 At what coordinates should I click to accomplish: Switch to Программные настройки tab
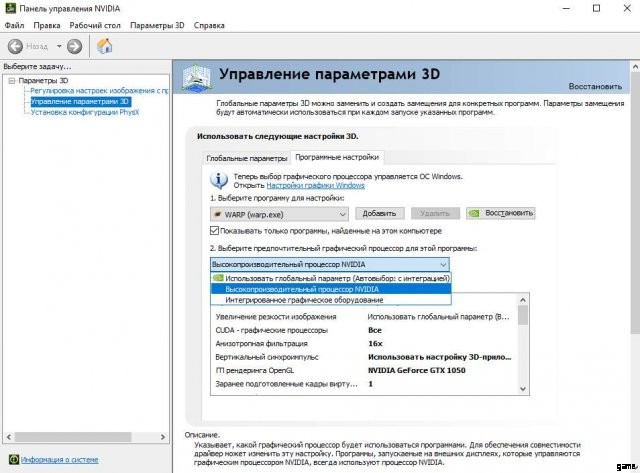(x=337, y=157)
